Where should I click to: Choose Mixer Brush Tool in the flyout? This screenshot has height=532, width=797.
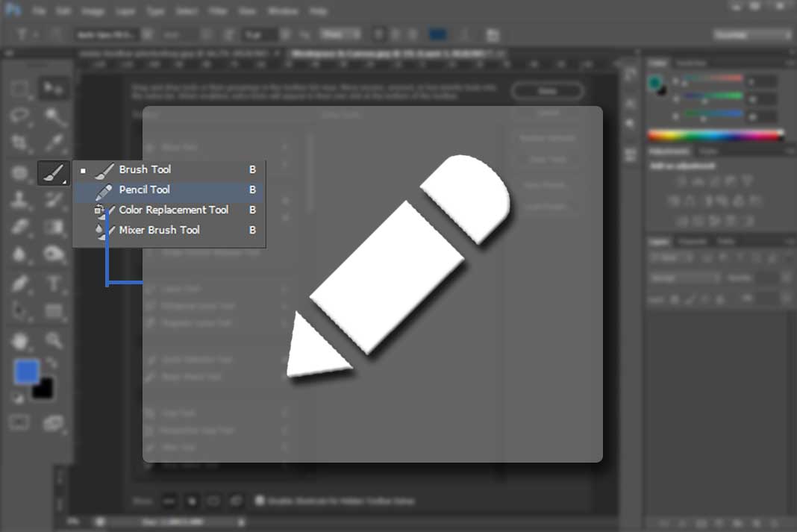169,230
